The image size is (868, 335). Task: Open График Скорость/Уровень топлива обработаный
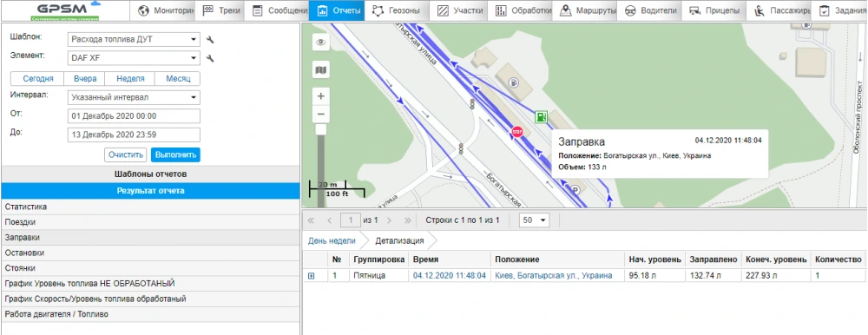[150, 299]
